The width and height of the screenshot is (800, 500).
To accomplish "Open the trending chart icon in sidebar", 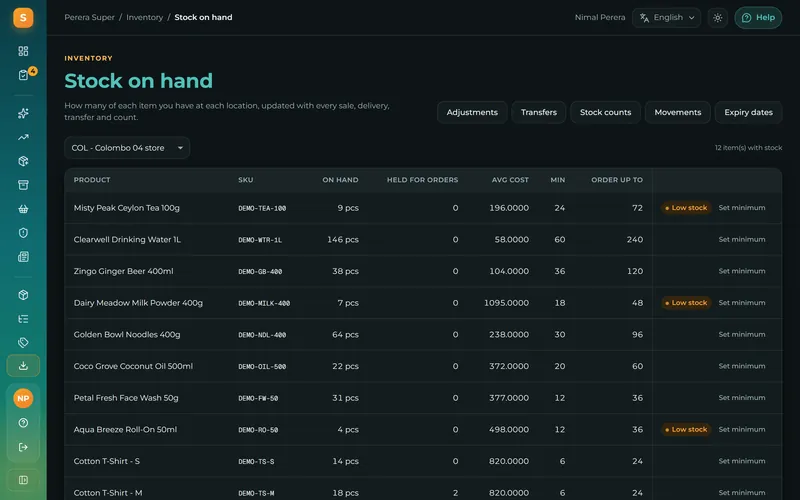I will pos(23,137).
